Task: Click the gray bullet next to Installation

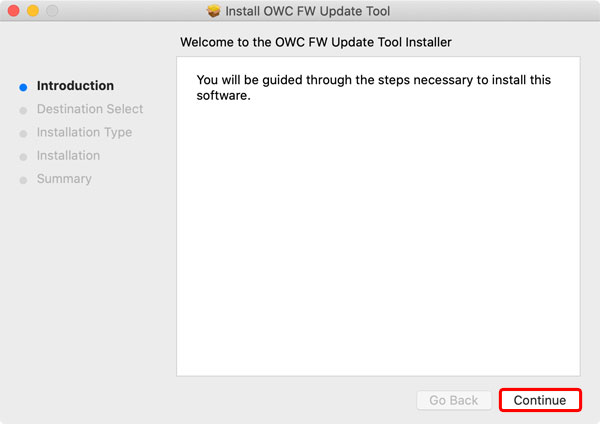Action: (23, 156)
